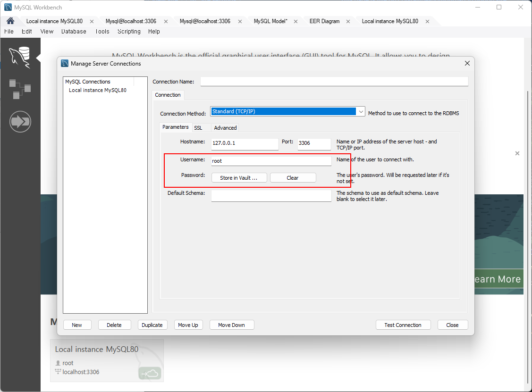Select the Connection tab

[x=168, y=95]
